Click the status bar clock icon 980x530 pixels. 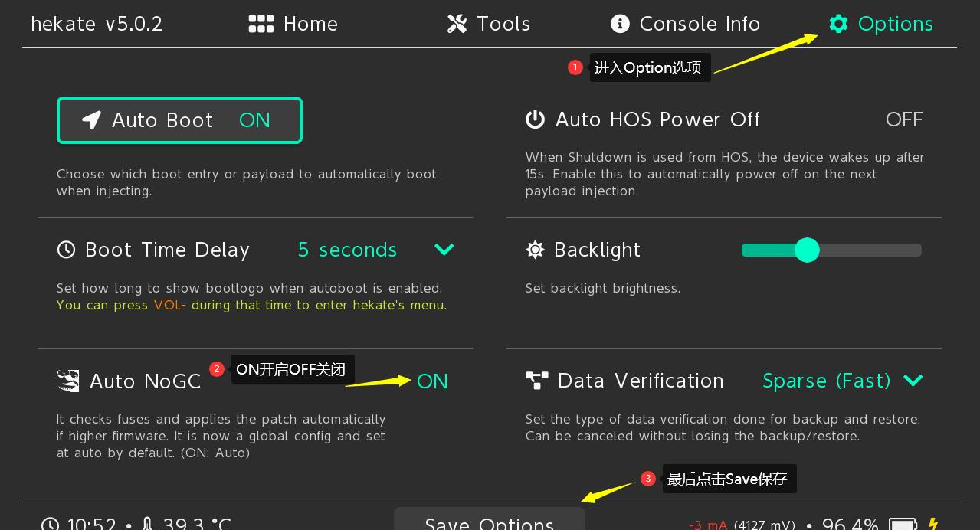click(x=50, y=525)
